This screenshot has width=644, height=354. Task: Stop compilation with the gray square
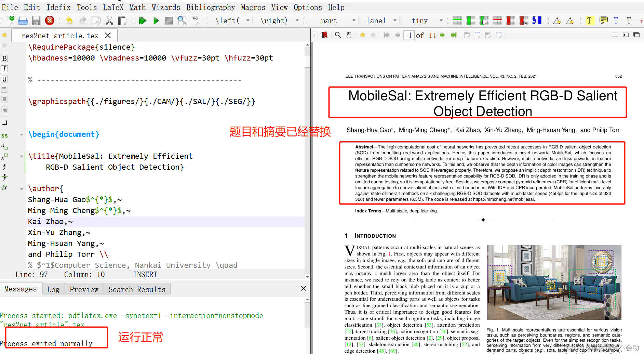point(169,21)
